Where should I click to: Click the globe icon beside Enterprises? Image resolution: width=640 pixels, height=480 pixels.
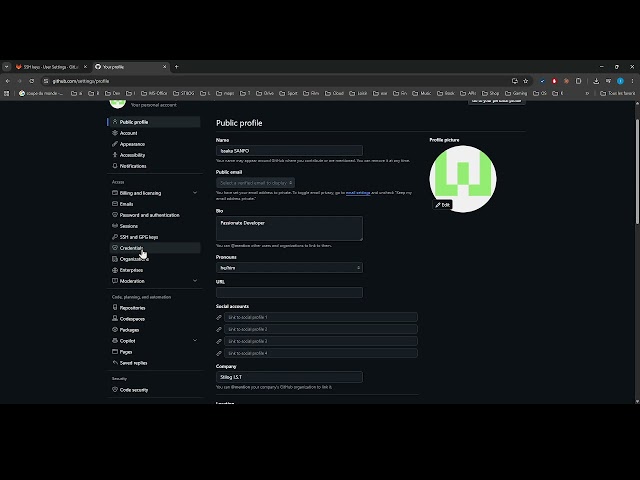pos(115,270)
